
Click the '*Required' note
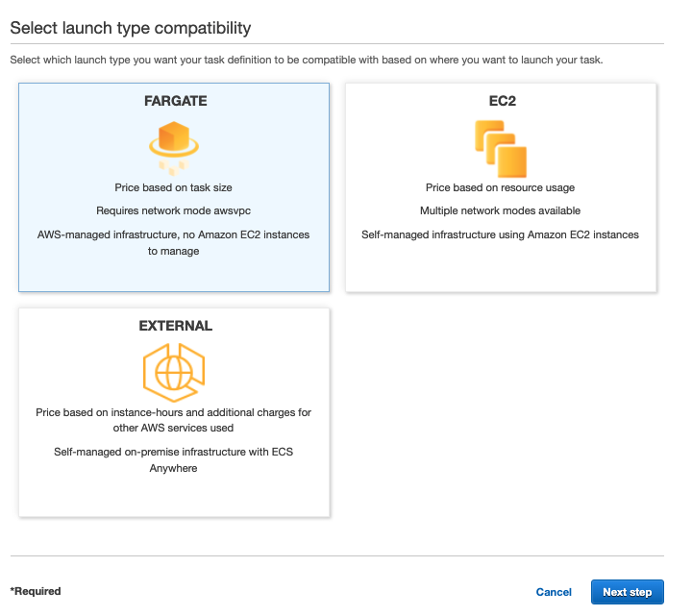tap(36, 591)
